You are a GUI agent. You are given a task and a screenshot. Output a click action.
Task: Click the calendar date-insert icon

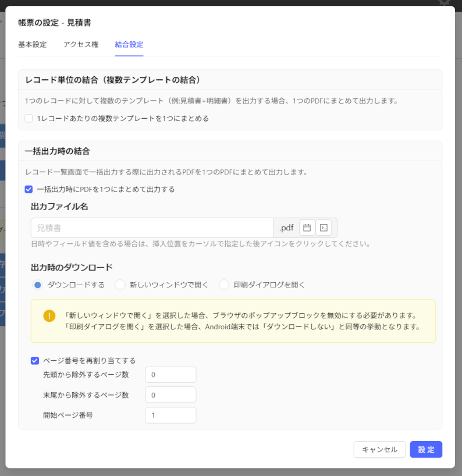pyautogui.click(x=307, y=228)
